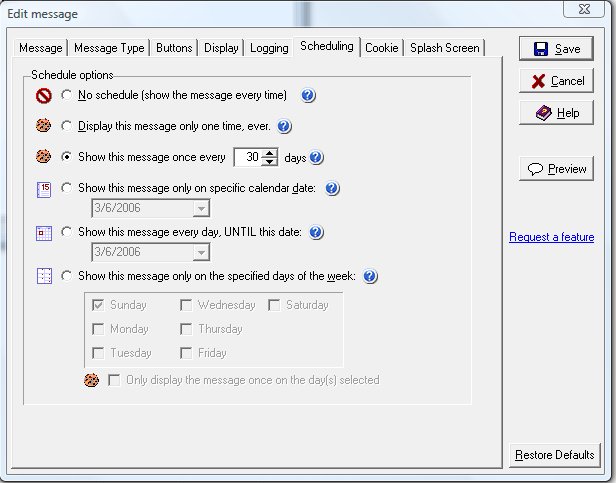
Task: Open the Request a feature link
Action: pos(551,237)
